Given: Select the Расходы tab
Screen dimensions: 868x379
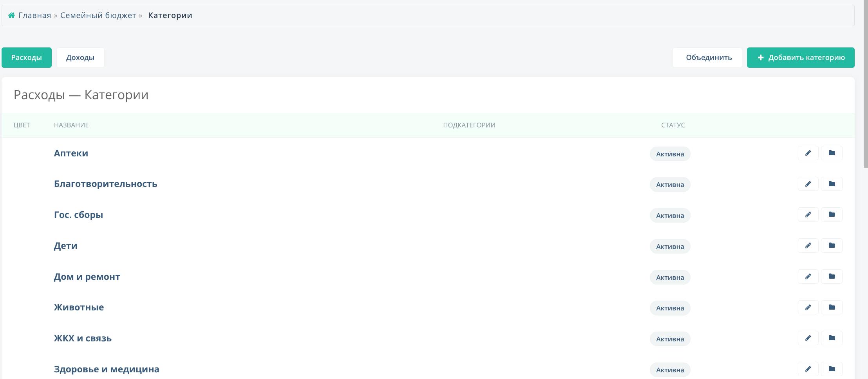Looking at the screenshot, I should [x=26, y=58].
